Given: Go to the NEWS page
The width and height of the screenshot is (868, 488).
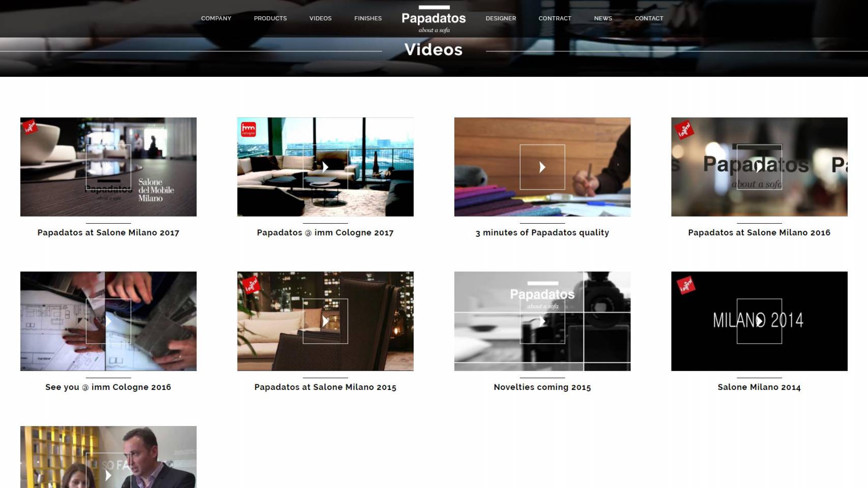Looking at the screenshot, I should click(x=603, y=18).
